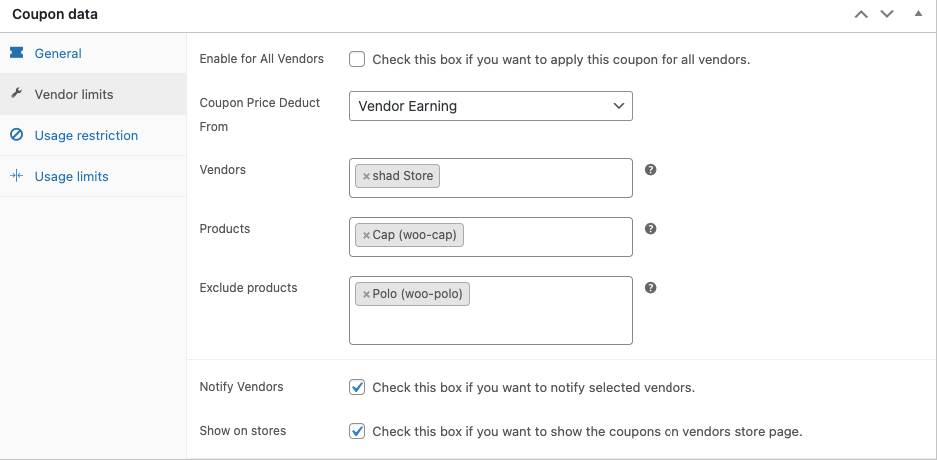The image size is (937, 460).
Task: Move Coupon data panel up
Action: pos(861,14)
